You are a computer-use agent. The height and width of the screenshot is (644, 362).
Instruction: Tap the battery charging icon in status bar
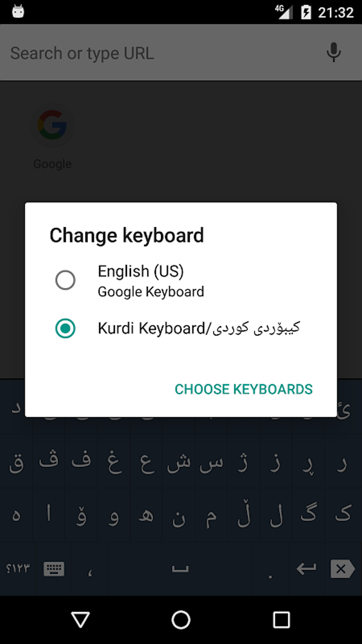(306, 11)
